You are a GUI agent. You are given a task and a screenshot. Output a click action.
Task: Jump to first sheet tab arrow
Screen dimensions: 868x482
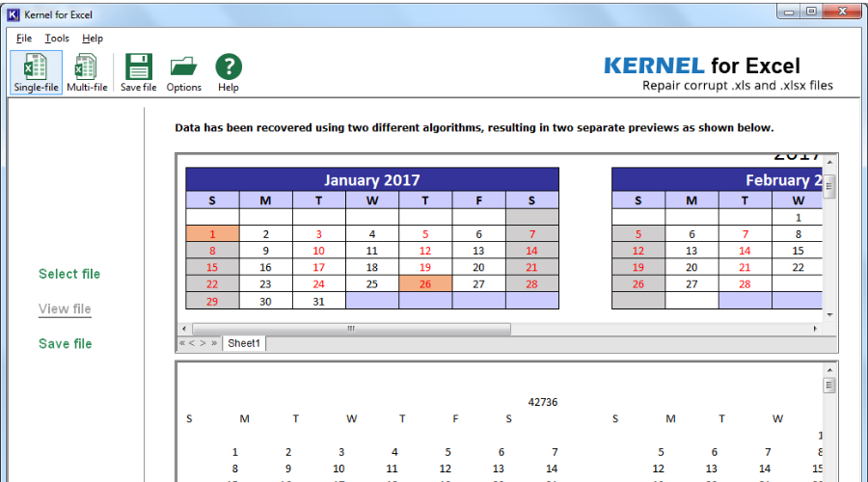182,343
